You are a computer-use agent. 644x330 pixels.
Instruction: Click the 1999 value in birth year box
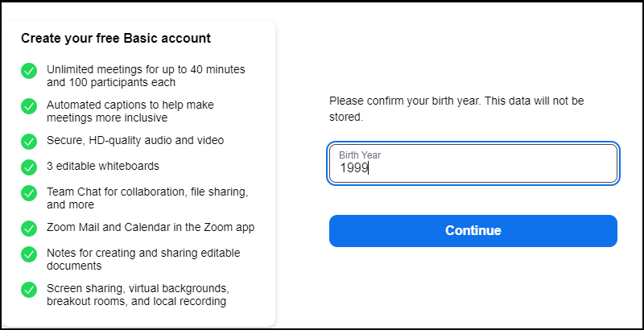point(354,168)
